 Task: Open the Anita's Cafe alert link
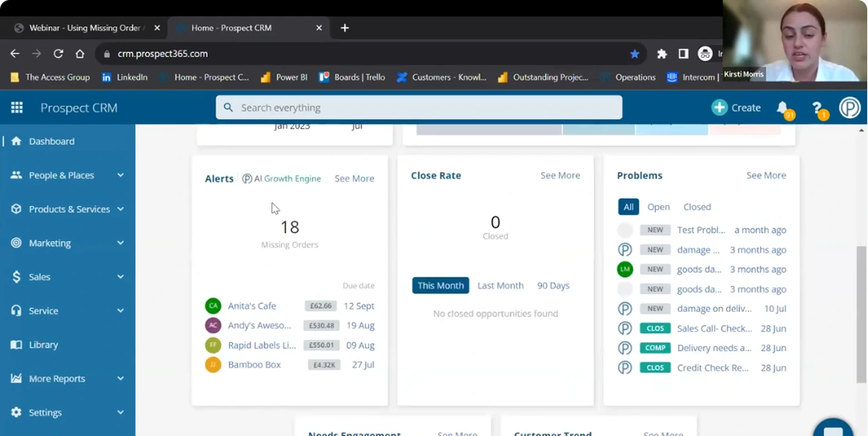pos(251,306)
